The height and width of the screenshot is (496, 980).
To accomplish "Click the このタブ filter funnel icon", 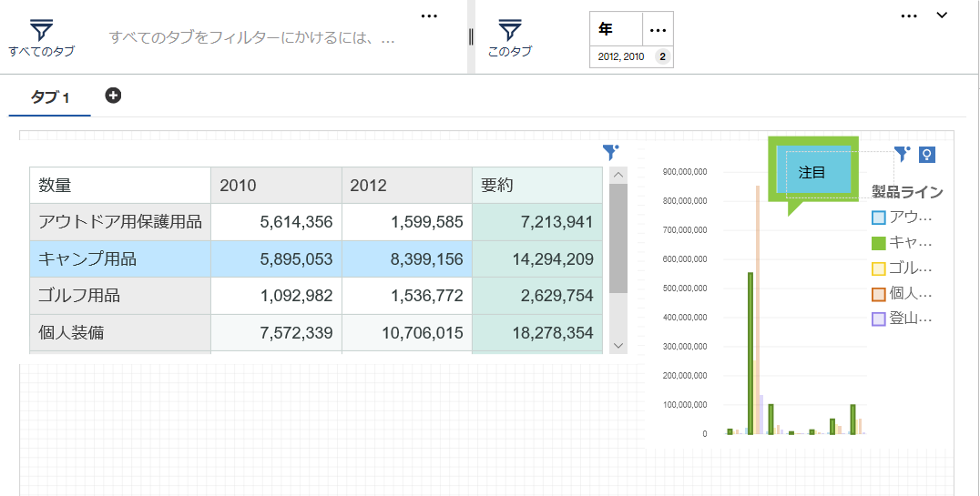I will coord(510,30).
